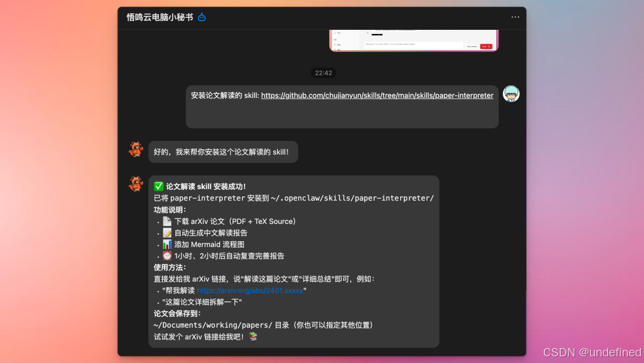Click the 22:42 timestamp chip
This screenshot has width=644, height=363.
coord(324,73)
